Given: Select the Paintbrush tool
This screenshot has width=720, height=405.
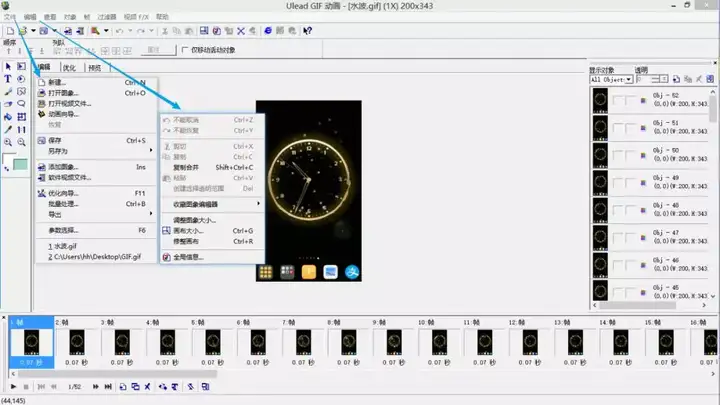Looking at the screenshot, I should 8,91.
